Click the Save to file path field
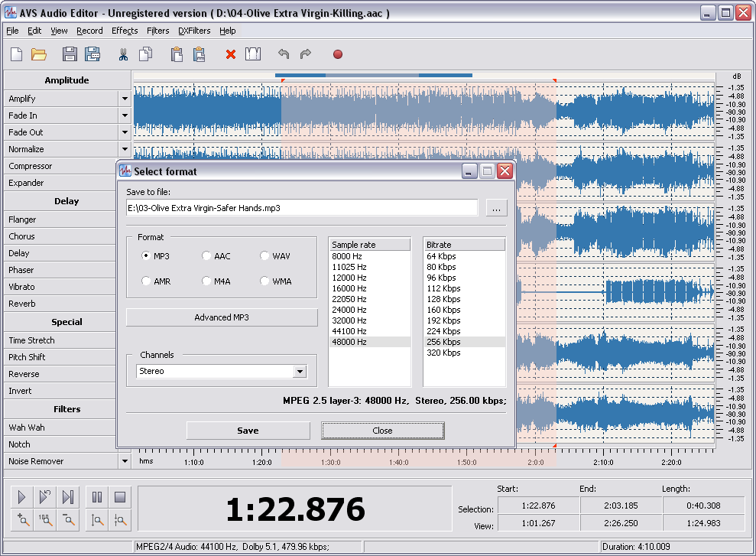Viewport: 756px width, 556px height. coord(302,208)
